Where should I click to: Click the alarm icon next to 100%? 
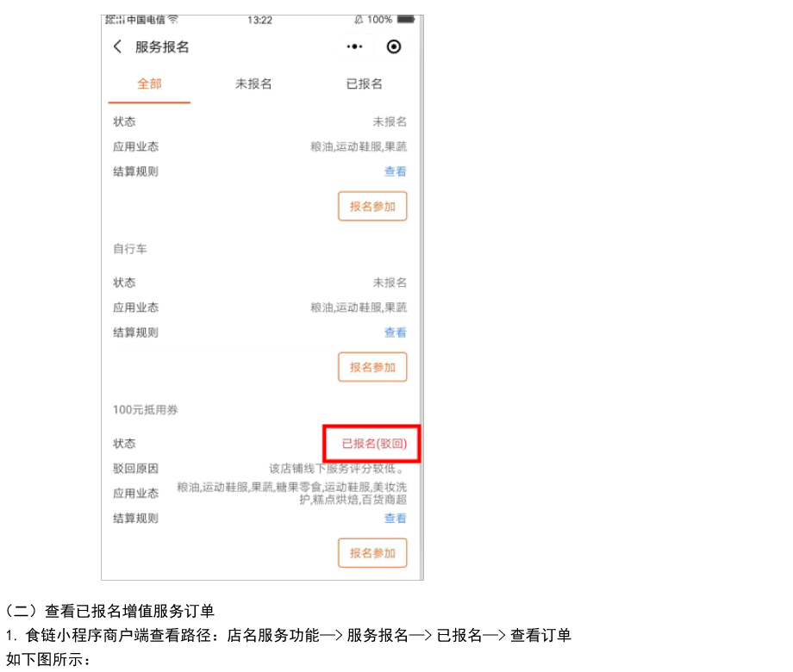pyautogui.click(x=359, y=19)
